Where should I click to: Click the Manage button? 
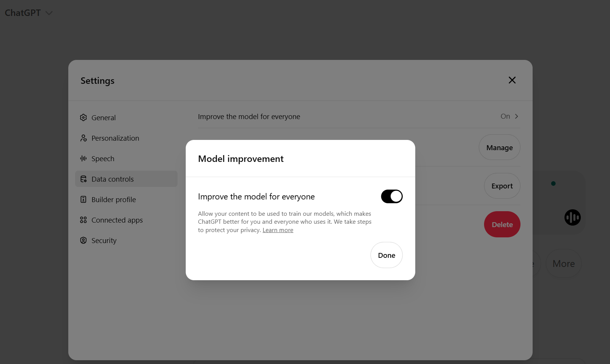click(x=499, y=147)
